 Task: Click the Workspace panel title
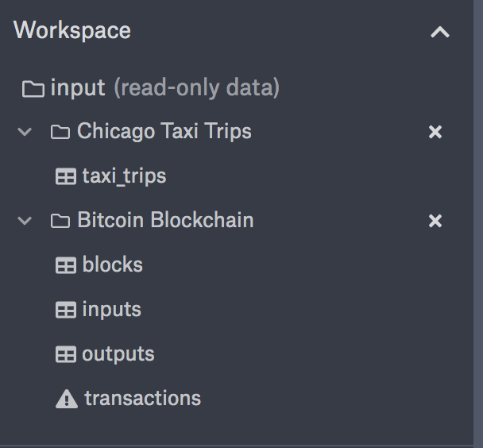[x=72, y=31]
